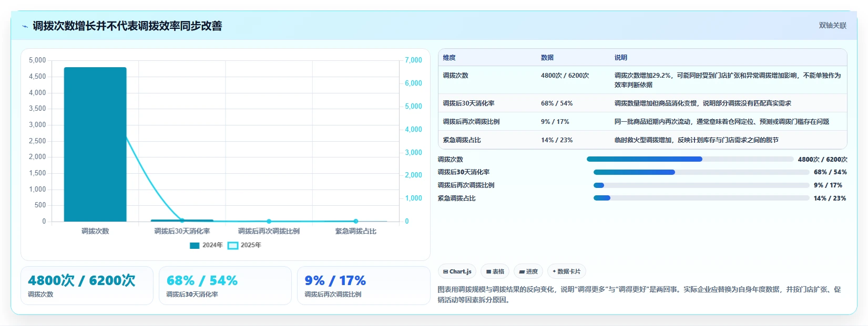Click the 数据卡片 tag
This screenshot has width=868, height=326.
pos(566,271)
